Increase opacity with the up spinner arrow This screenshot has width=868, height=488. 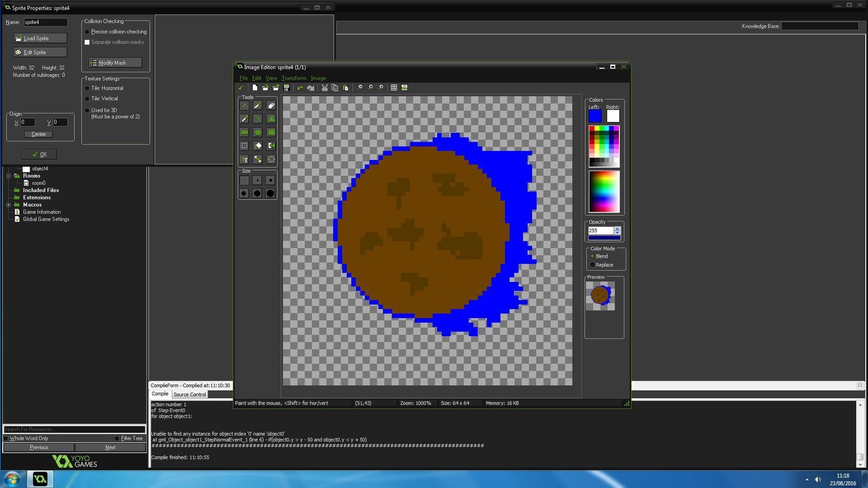[617, 229]
